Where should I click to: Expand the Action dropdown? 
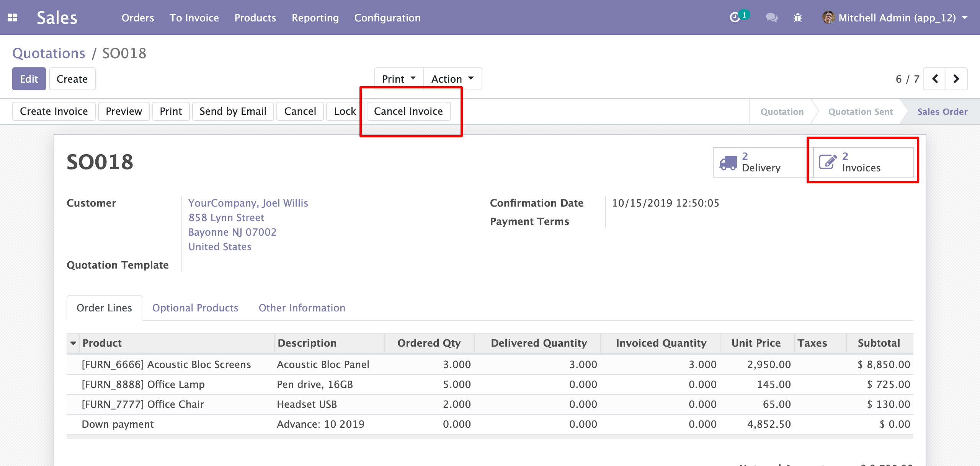point(452,79)
